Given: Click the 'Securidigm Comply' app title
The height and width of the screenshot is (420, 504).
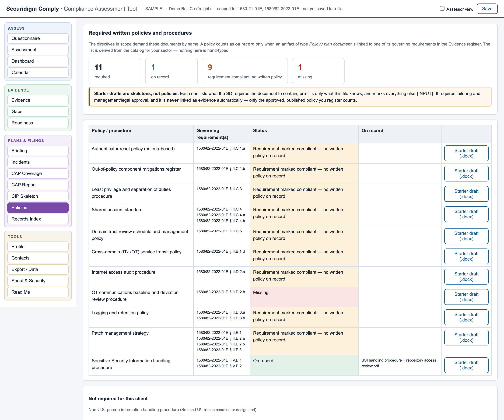Looking at the screenshot, I should tap(32, 9).
